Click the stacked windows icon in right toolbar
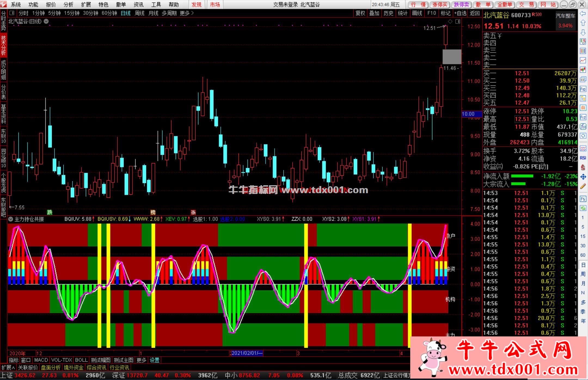The height and width of the screenshot is (380, 588). [x=583, y=79]
